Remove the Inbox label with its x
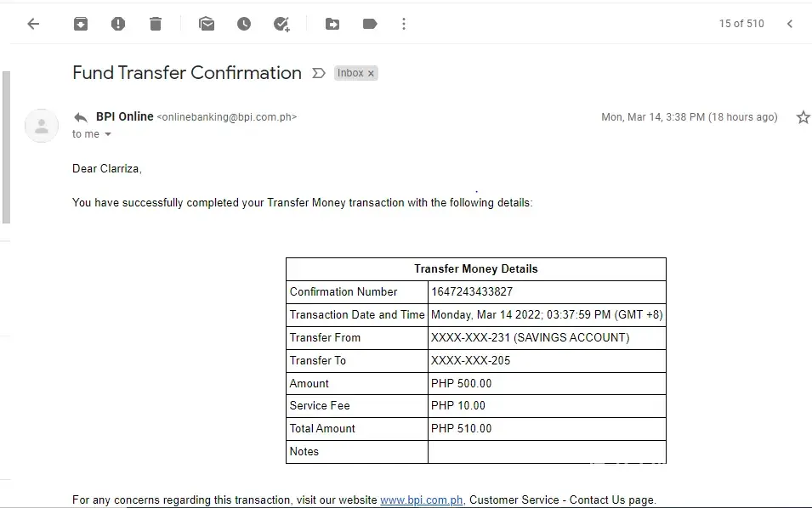Image resolution: width=812 pixels, height=508 pixels. click(372, 74)
